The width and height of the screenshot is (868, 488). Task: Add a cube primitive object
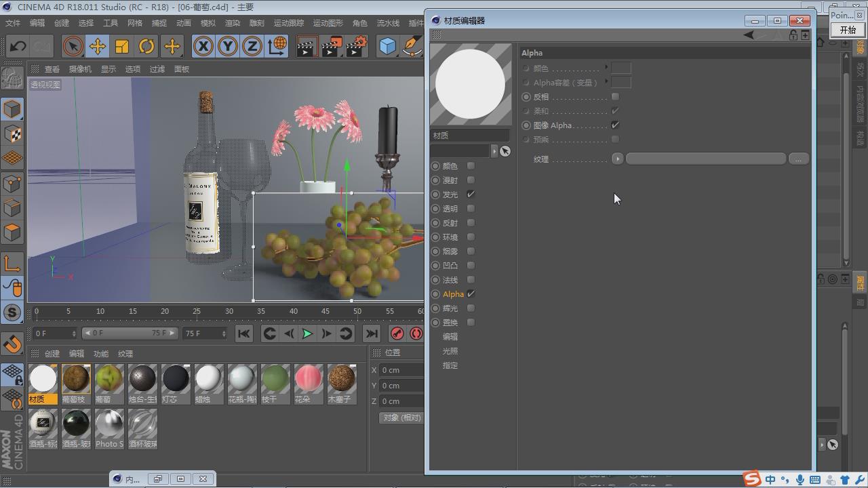(387, 46)
